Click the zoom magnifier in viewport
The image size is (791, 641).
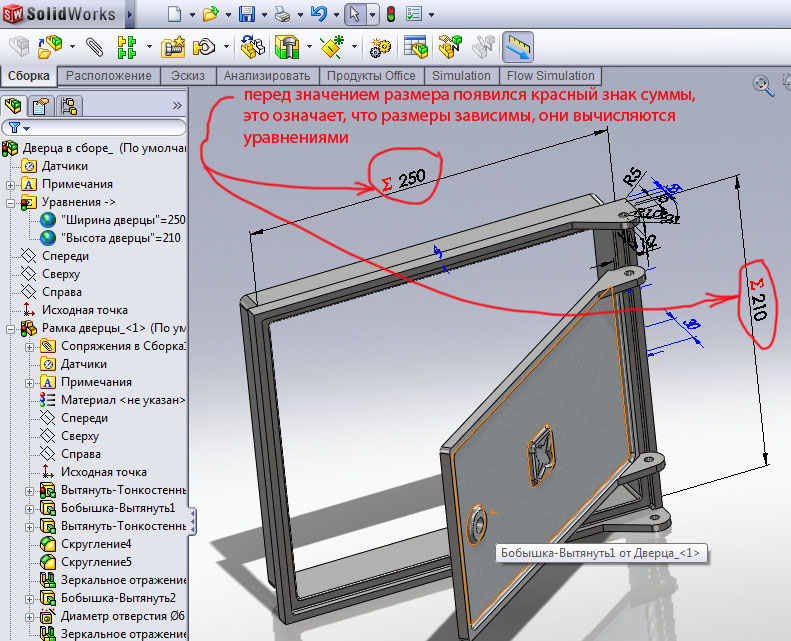pos(762,86)
